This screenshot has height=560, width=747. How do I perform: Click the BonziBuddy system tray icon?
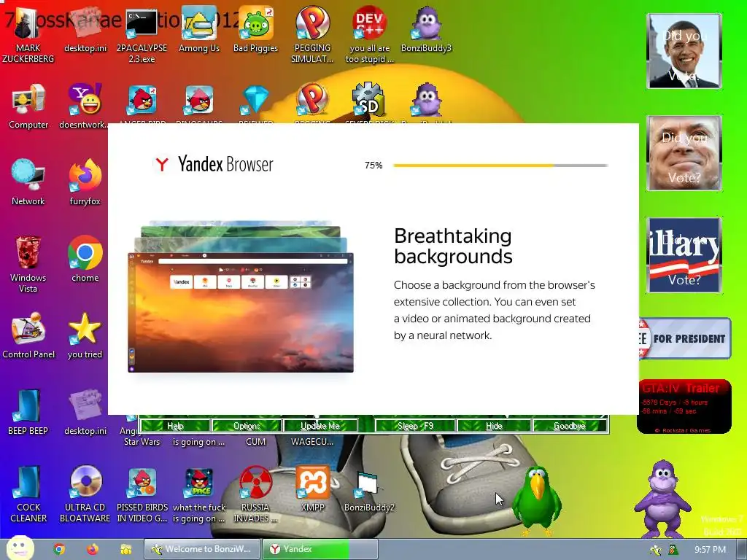coord(656,550)
